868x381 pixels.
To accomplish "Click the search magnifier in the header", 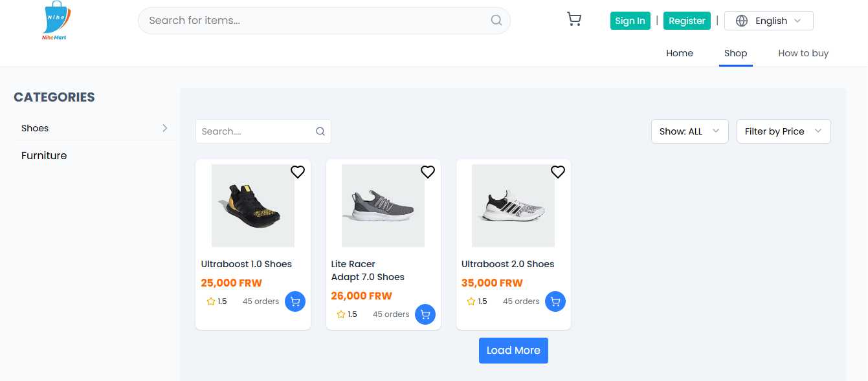I will click(x=496, y=20).
